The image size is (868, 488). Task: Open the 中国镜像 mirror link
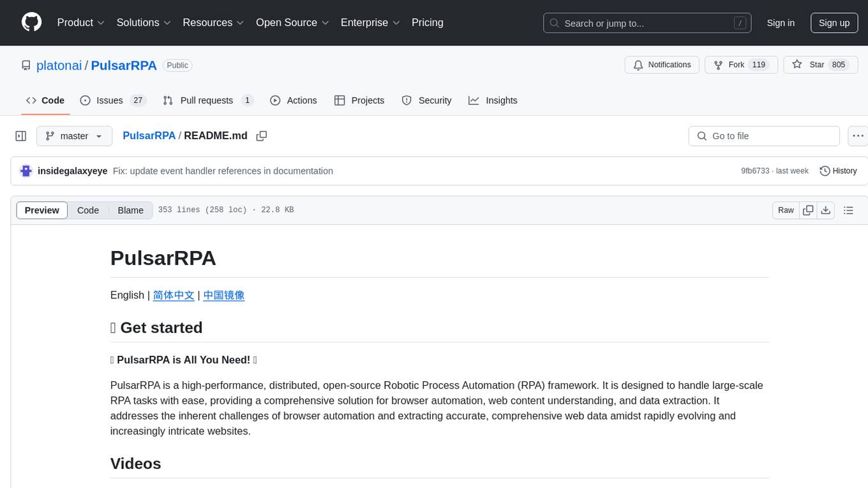[x=224, y=295]
